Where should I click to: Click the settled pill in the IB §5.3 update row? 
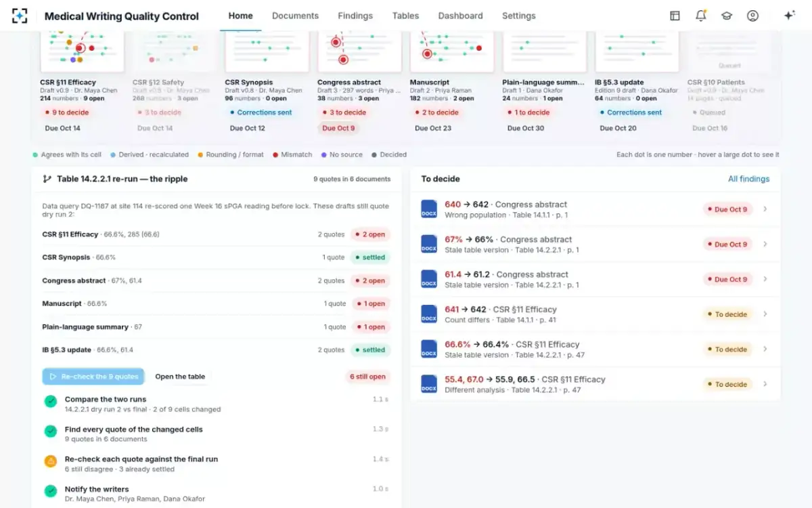point(371,350)
